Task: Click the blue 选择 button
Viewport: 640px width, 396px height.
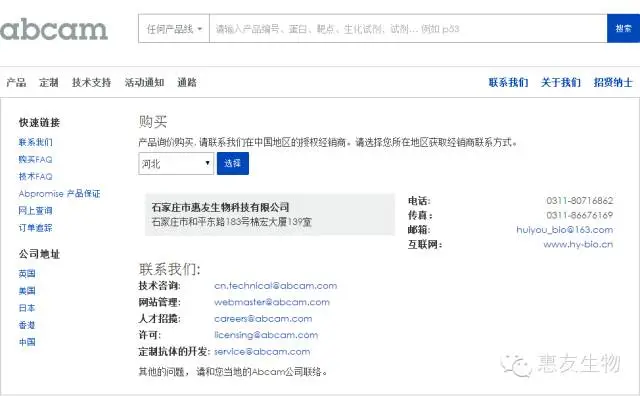Action: 233,163
